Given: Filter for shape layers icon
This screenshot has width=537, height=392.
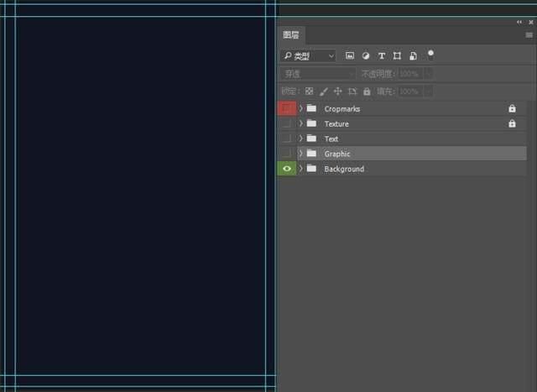Looking at the screenshot, I should (x=397, y=56).
